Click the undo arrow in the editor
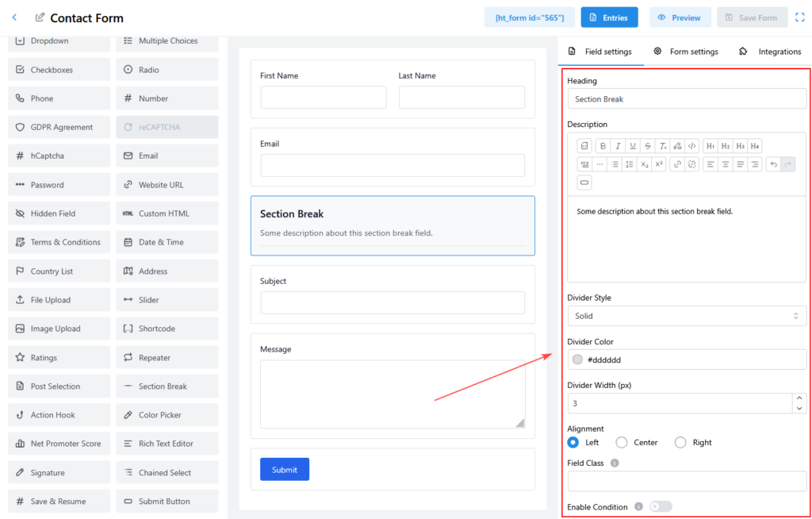The width and height of the screenshot is (812, 519). [x=772, y=164]
